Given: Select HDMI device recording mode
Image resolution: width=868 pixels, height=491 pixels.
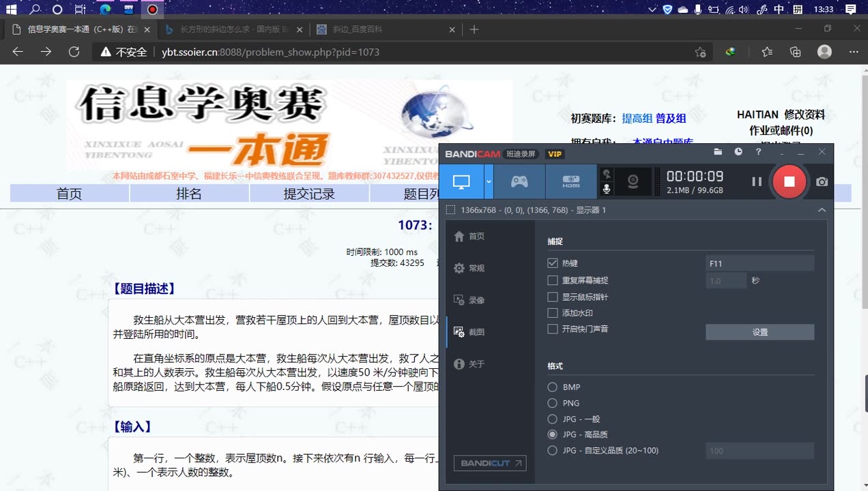Looking at the screenshot, I should pyautogui.click(x=571, y=181).
